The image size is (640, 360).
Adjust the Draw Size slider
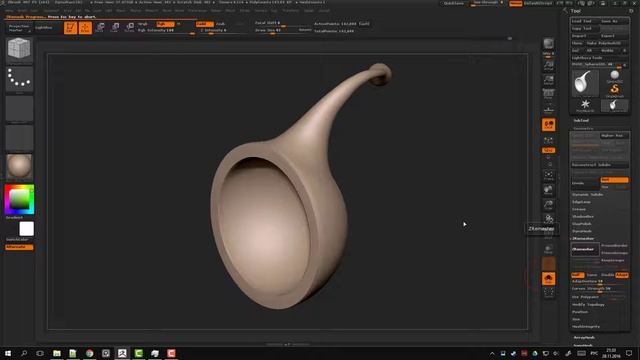[x=277, y=30]
